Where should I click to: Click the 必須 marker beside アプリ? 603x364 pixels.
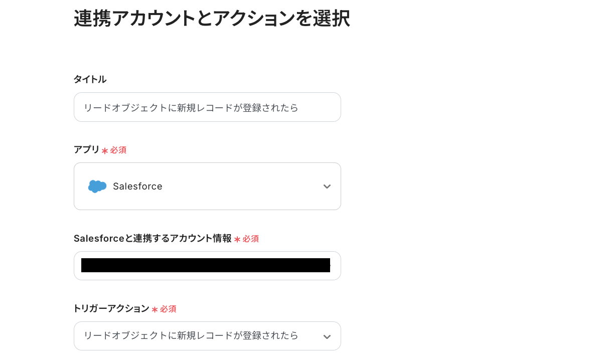tap(118, 150)
